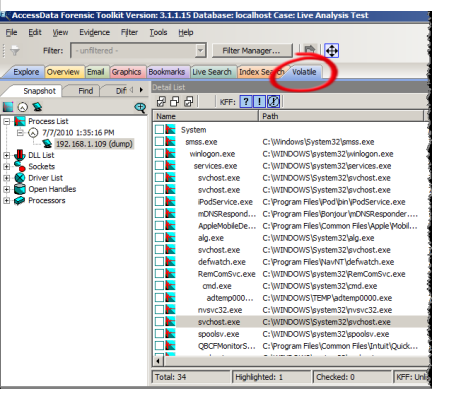Click the process icon beside smss.exe
This screenshot has width=474, height=394.
click(x=171, y=141)
